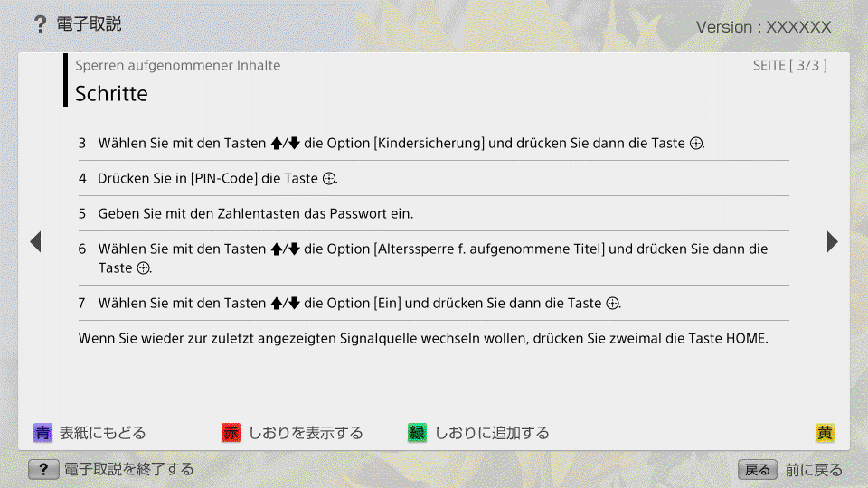Image resolution: width=868 pixels, height=488 pixels.
Task: Select the Schritte heading
Action: (x=111, y=93)
